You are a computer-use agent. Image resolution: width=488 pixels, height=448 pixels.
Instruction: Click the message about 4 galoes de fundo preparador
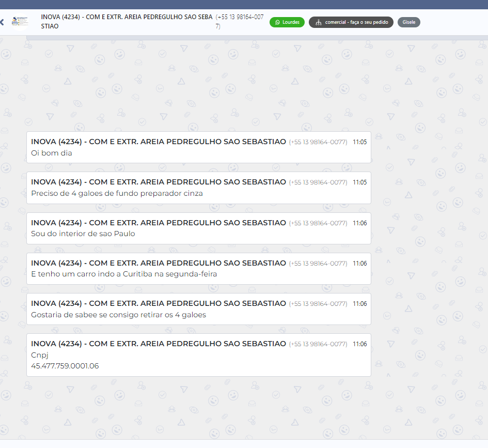[x=117, y=193]
